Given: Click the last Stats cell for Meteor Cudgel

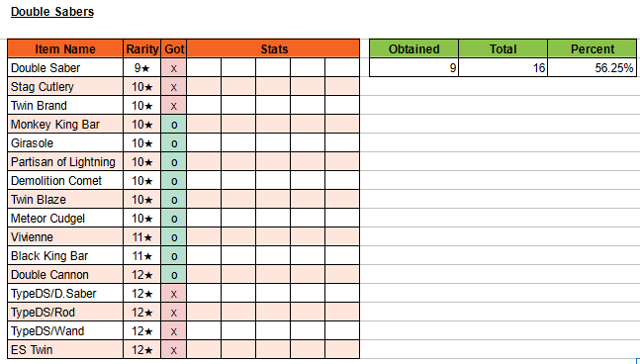Looking at the screenshot, I should pos(342,218).
